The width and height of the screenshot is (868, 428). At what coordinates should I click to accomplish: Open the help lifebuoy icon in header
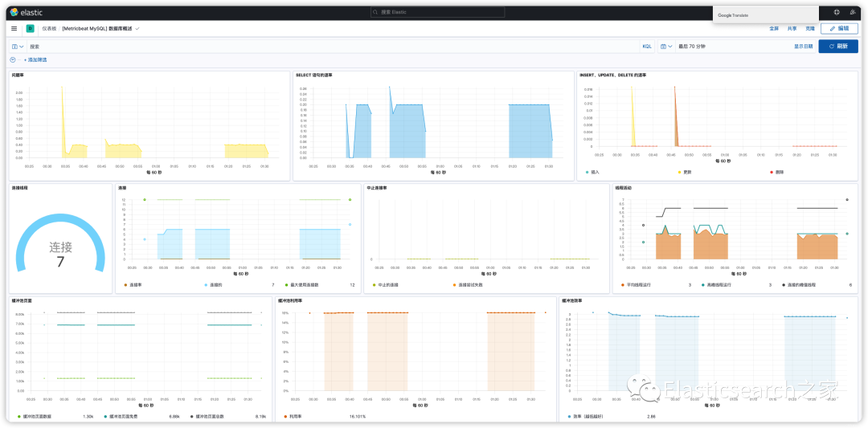tap(837, 12)
